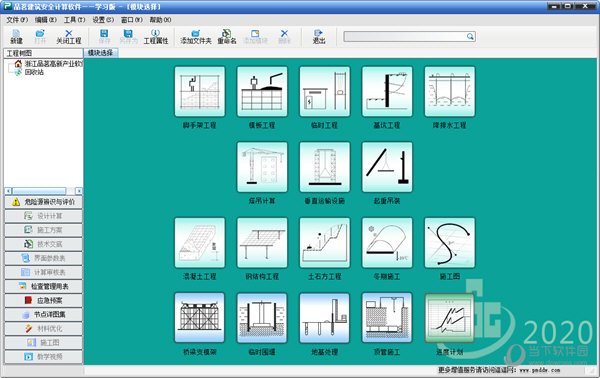Open the 工具 Tools menu
The width and height of the screenshot is (600, 378).
tap(75, 20)
